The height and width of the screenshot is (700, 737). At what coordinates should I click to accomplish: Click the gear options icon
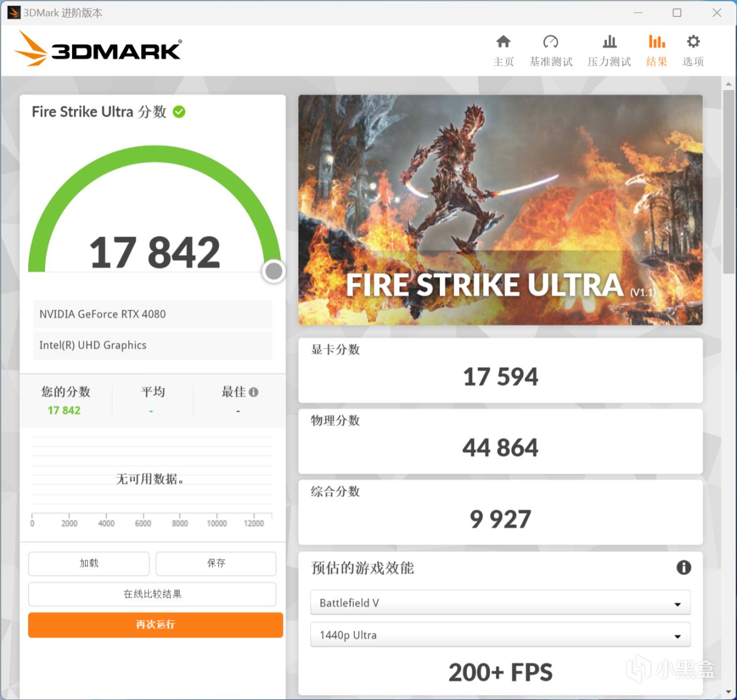[x=693, y=41]
